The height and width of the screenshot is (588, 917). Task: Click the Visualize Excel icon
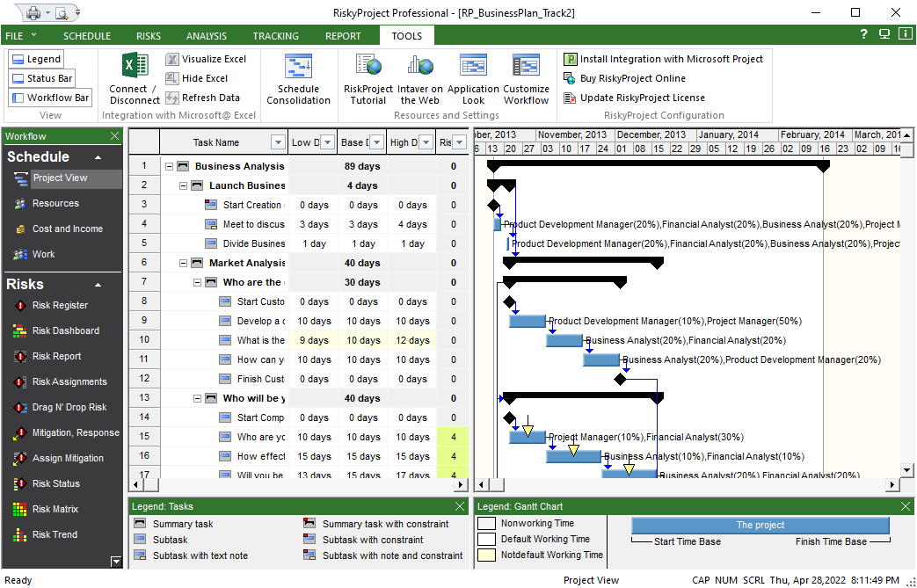(172, 59)
